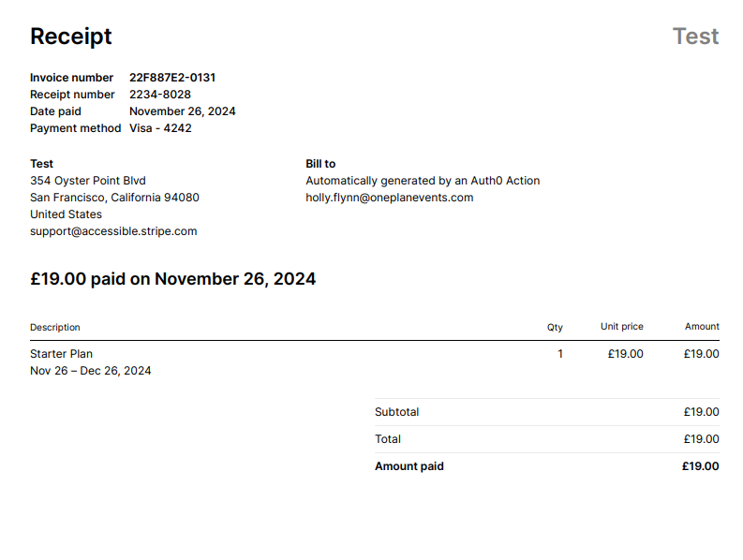Click the holly.flynn@oneplanevents.com email address
This screenshot has height=560, width=743.
(390, 198)
